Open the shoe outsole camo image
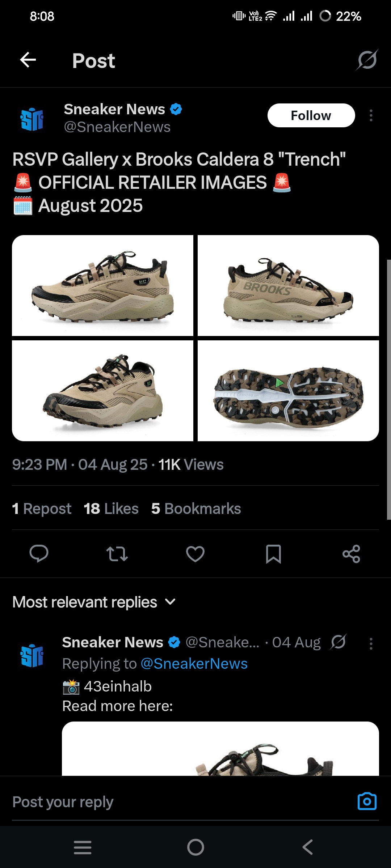Image resolution: width=391 pixels, height=868 pixels. coord(288,391)
